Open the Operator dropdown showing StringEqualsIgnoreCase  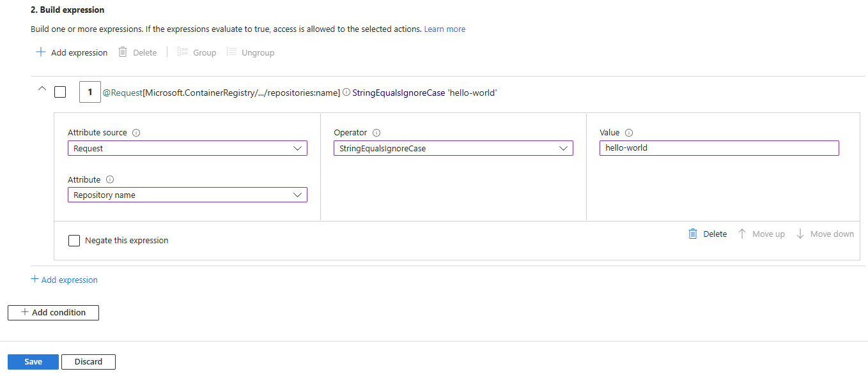click(453, 148)
